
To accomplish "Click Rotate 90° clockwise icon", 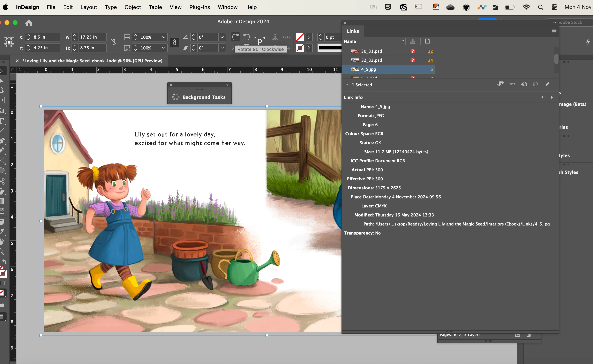I will pos(235,37).
